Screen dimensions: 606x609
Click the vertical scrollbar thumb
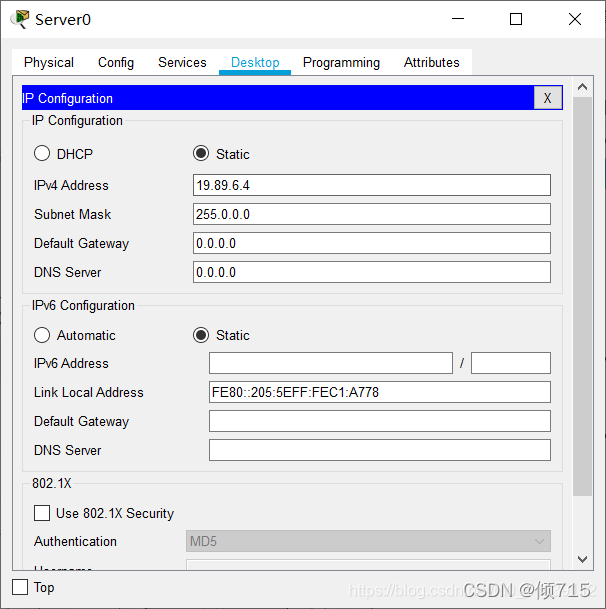tap(582, 296)
